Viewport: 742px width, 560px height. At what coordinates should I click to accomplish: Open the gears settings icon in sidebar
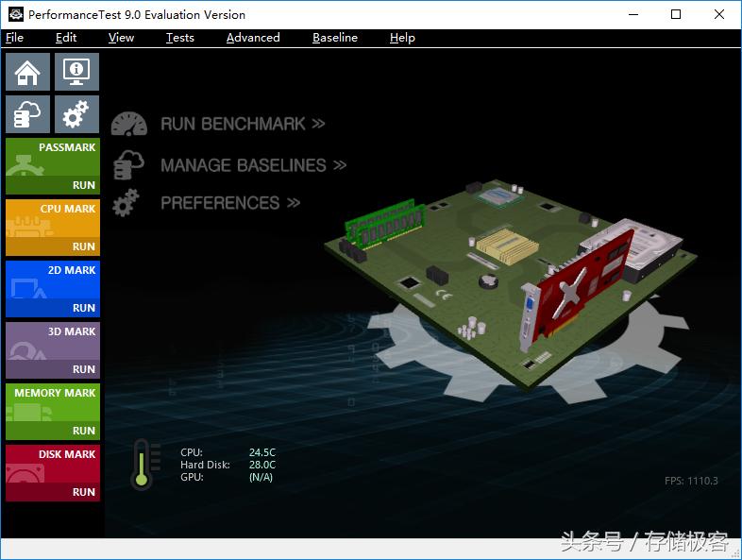click(76, 114)
